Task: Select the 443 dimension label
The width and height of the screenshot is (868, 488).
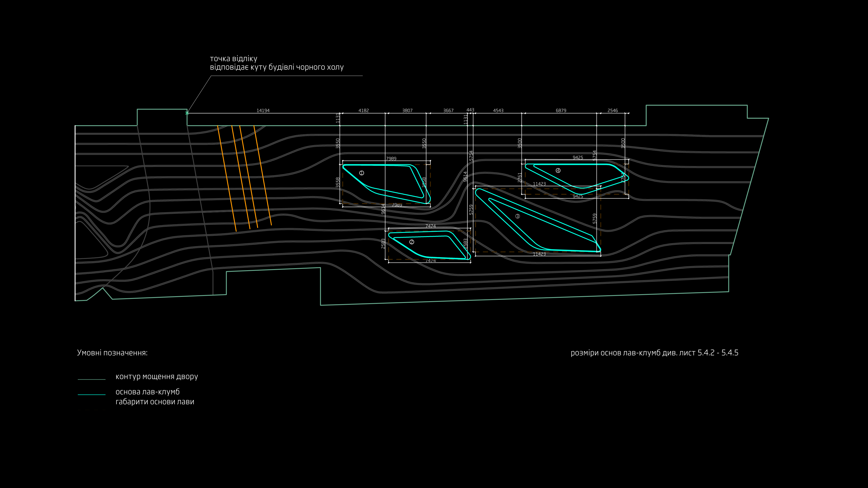Action: pyautogui.click(x=470, y=110)
